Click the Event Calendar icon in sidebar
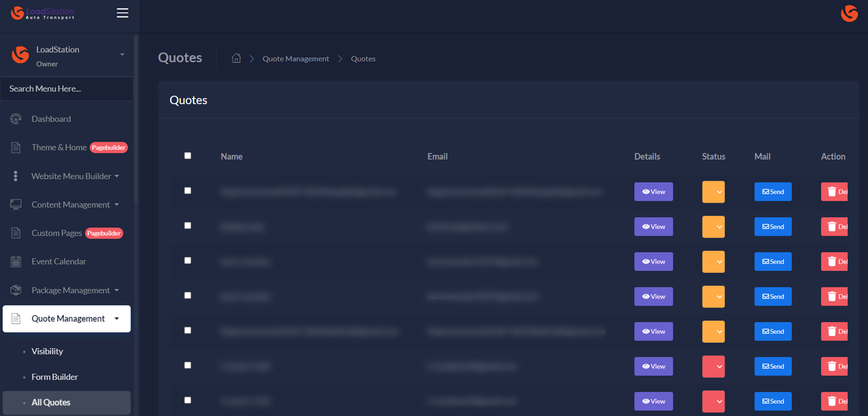This screenshot has height=416, width=868. pyautogui.click(x=16, y=262)
